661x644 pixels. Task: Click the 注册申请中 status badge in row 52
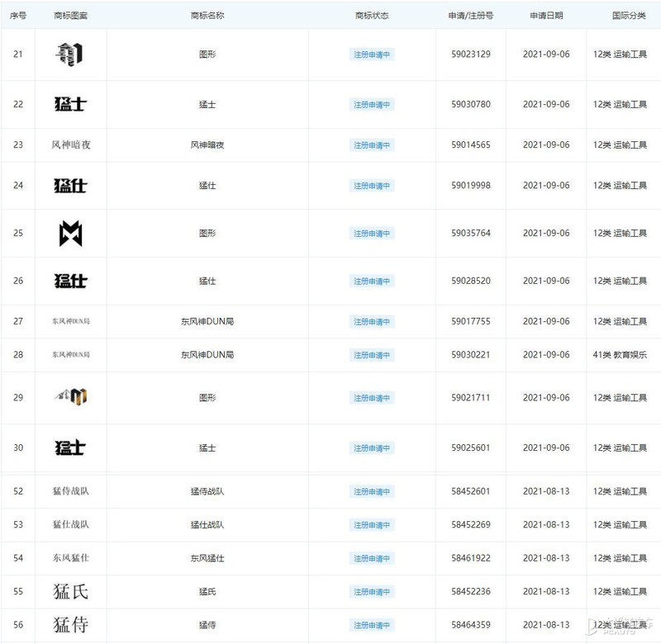(x=372, y=492)
